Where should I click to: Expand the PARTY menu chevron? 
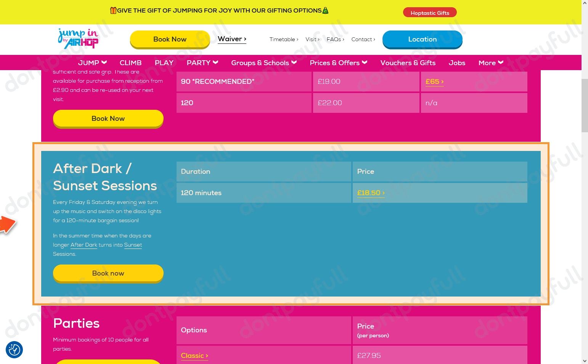coord(215,62)
